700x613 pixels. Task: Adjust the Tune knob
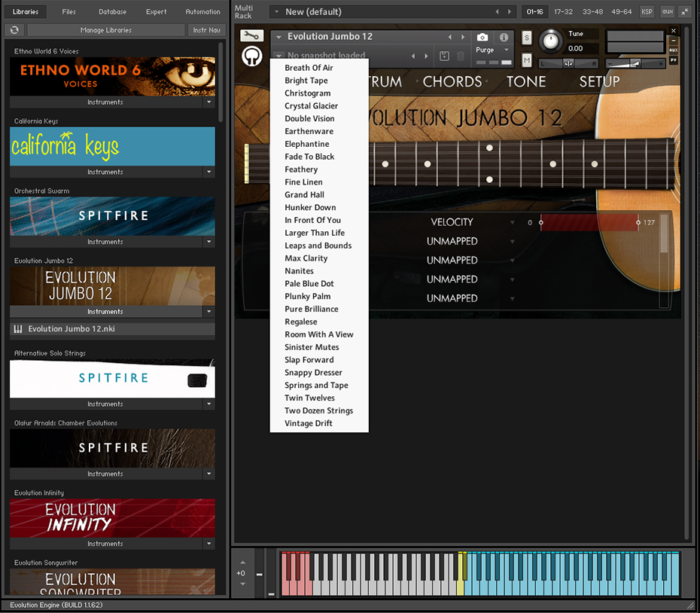[x=551, y=41]
